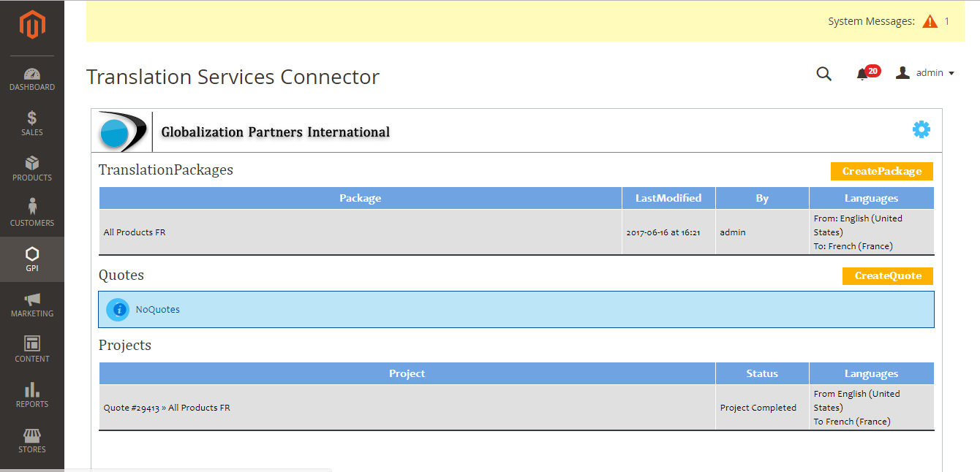Click the Package column header
The image size is (980, 472).
pyautogui.click(x=361, y=198)
